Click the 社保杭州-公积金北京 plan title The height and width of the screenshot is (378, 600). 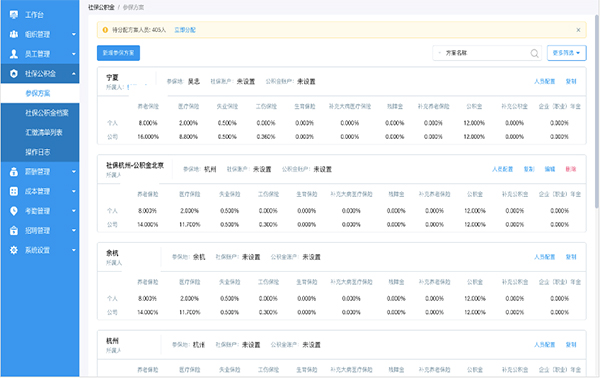point(135,165)
